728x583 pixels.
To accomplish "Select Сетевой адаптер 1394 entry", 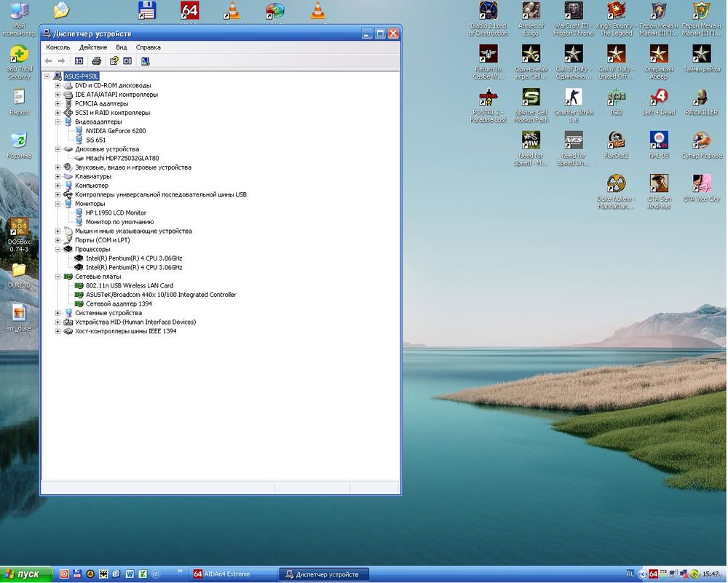I will tap(119, 304).
